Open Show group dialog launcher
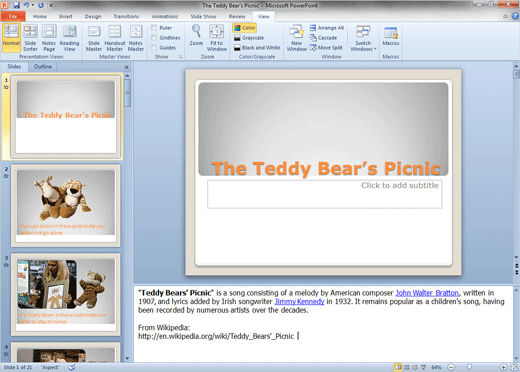The width and height of the screenshot is (520, 372). 180,57
